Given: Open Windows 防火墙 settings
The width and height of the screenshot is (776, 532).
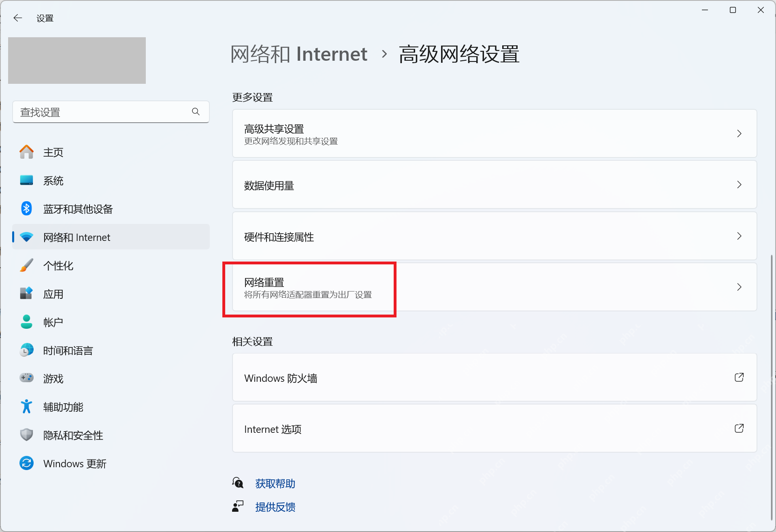Looking at the screenshot, I should tap(495, 377).
